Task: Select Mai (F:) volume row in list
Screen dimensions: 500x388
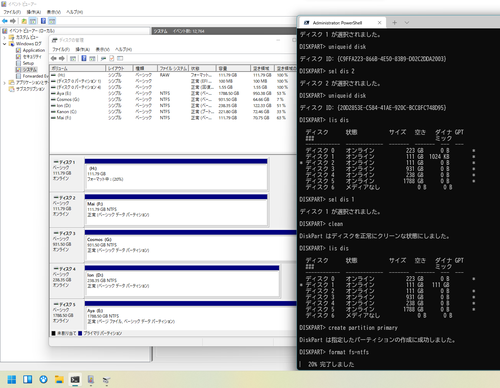Action: click(x=173, y=118)
